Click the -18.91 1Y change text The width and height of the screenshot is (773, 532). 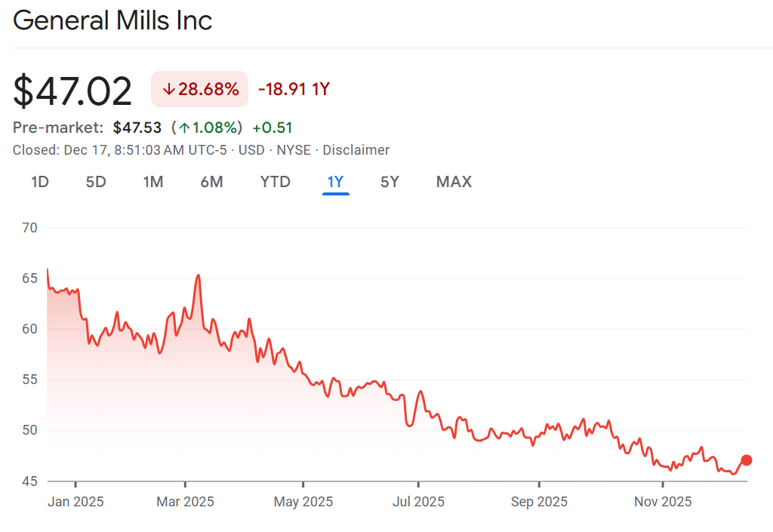coord(294,90)
